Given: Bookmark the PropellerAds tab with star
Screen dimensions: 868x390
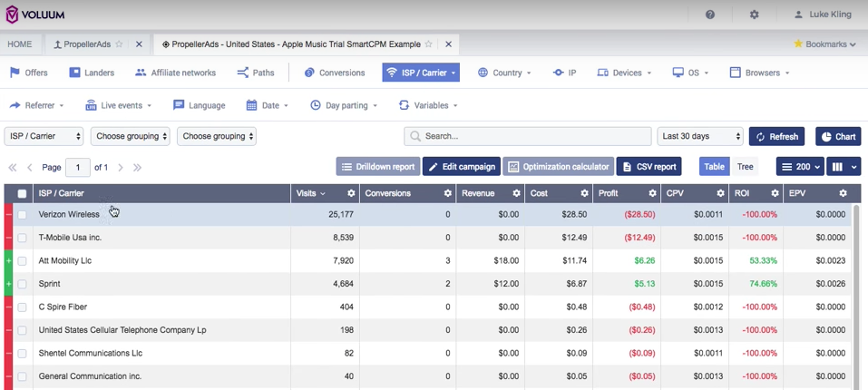Looking at the screenshot, I should click(x=119, y=44).
